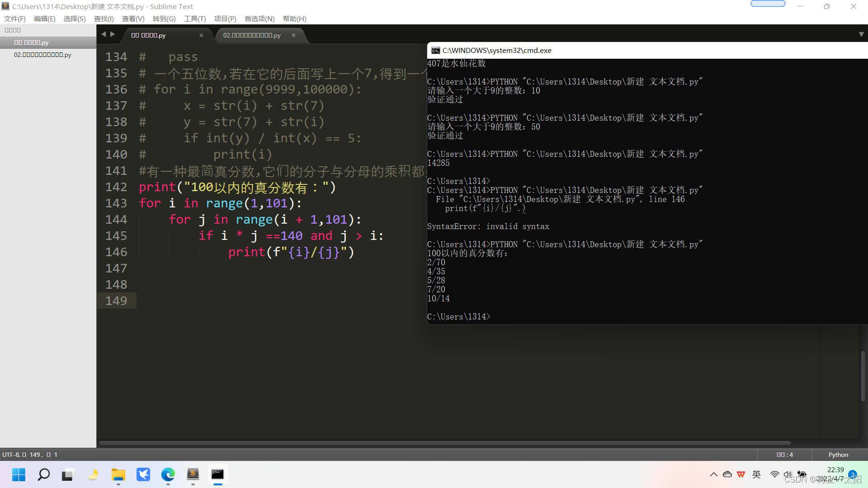Close the 02 .py tab

293,35
